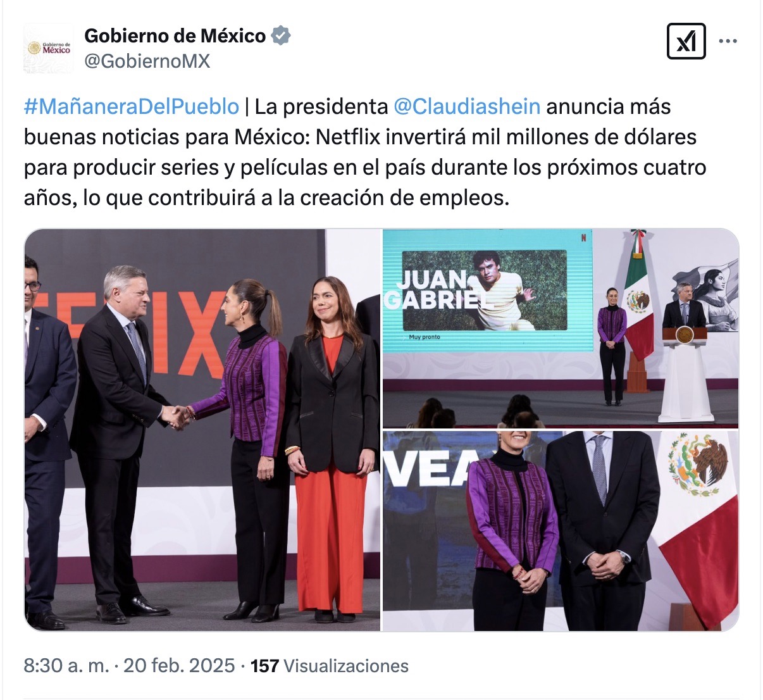Open the Juan Gabriel screen presentation photo
Viewport: 763px width, 700px height.
tap(561, 328)
